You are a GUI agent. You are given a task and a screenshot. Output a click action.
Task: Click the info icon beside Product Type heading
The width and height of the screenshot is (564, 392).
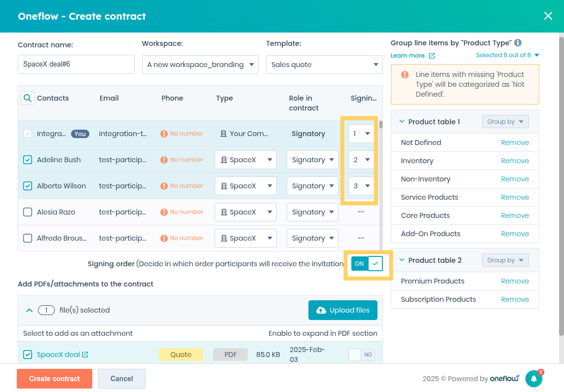click(518, 43)
